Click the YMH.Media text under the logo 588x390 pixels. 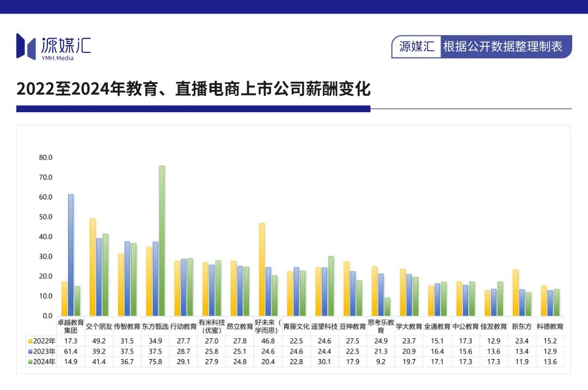pyautogui.click(x=57, y=58)
